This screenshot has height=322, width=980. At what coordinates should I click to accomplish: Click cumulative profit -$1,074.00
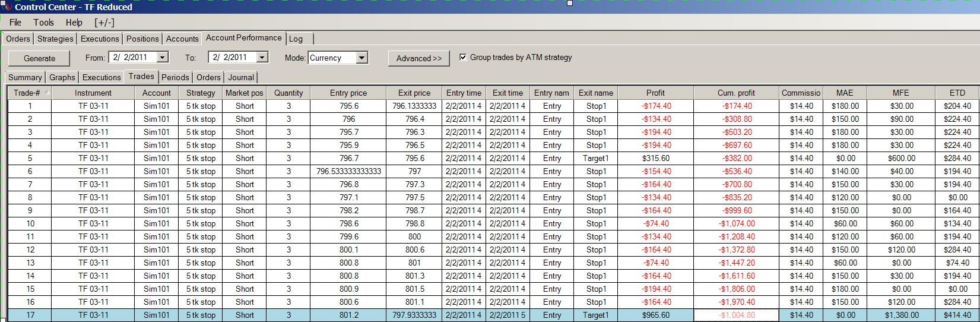tap(737, 223)
